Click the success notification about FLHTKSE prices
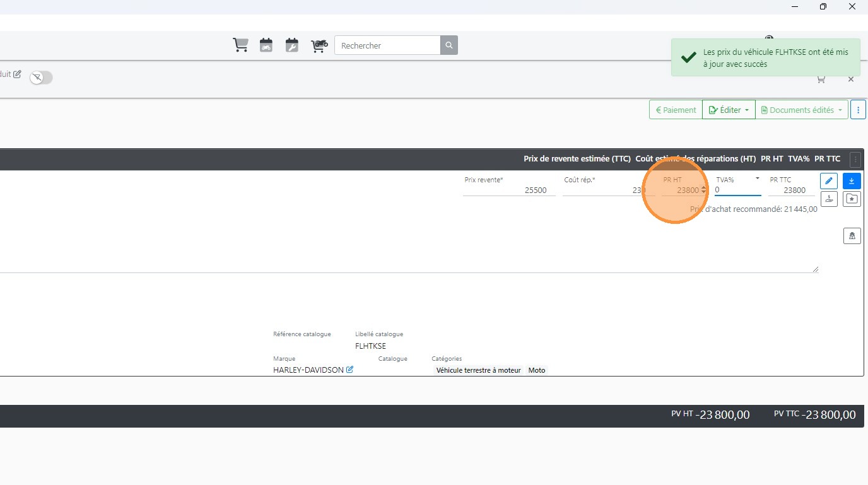The image size is (868, 485). click(766, 57)
